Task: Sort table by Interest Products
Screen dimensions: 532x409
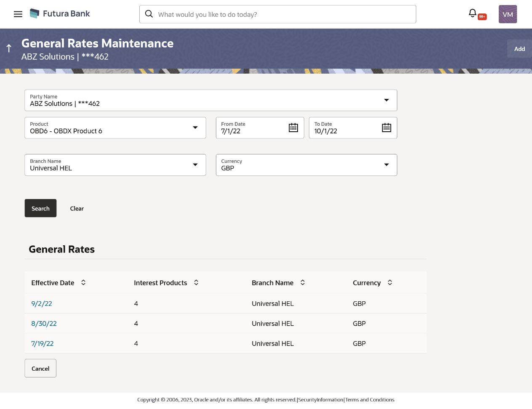Action: (196, 283)
